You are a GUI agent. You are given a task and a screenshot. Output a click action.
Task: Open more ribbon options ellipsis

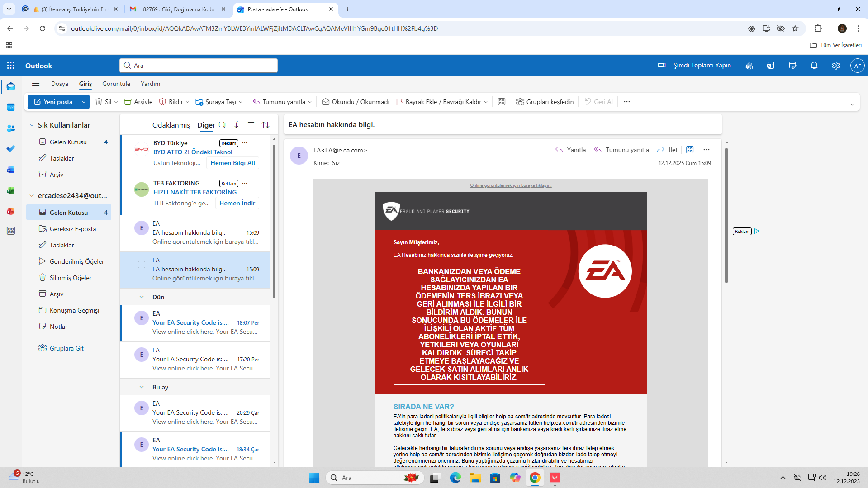[626, 102]
